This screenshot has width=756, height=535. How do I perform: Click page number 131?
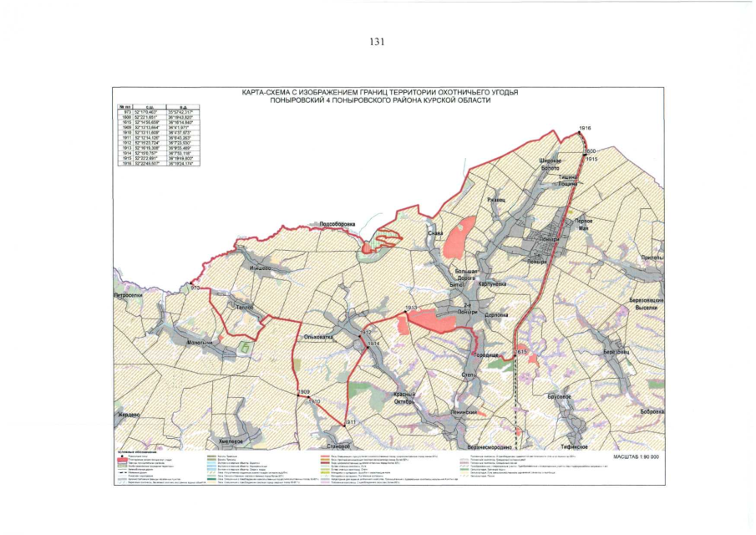(377, 45)
